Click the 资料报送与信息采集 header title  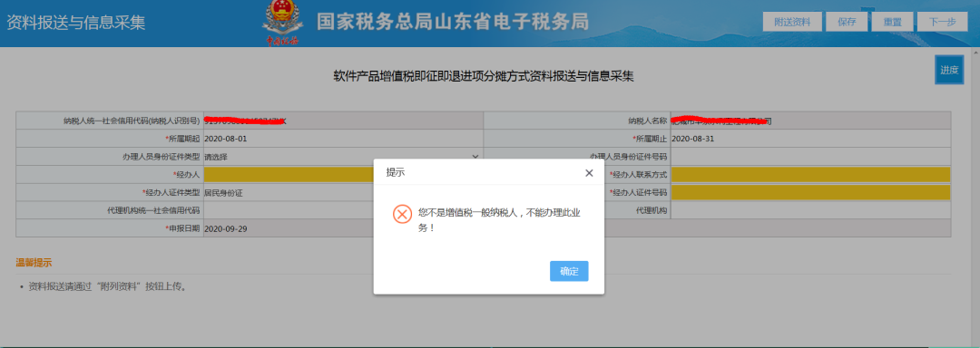(75, 22)
